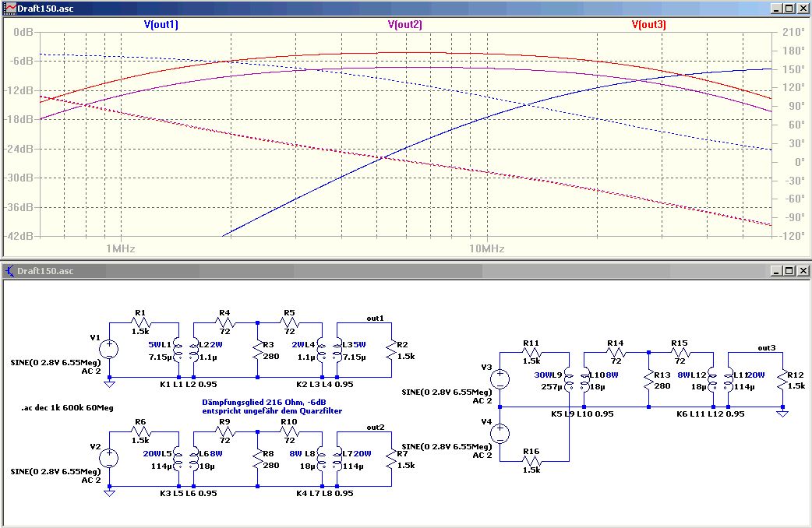Minimize the waveform plot window
Image resolution: width=812 pixels, height=528 pixels.
pos(776,9)
